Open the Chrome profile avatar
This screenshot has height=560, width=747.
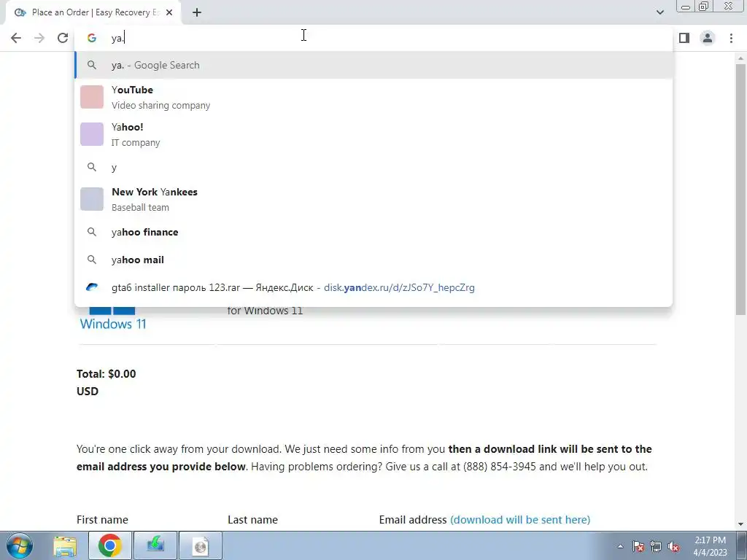708,38
